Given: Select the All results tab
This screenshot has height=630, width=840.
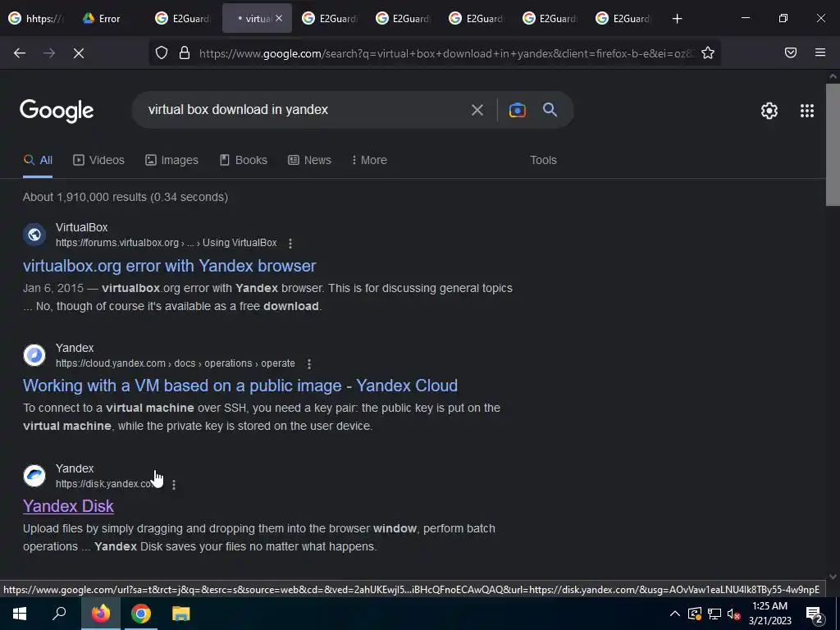Looking at the screenshot, I should click(x=38, y=160).
